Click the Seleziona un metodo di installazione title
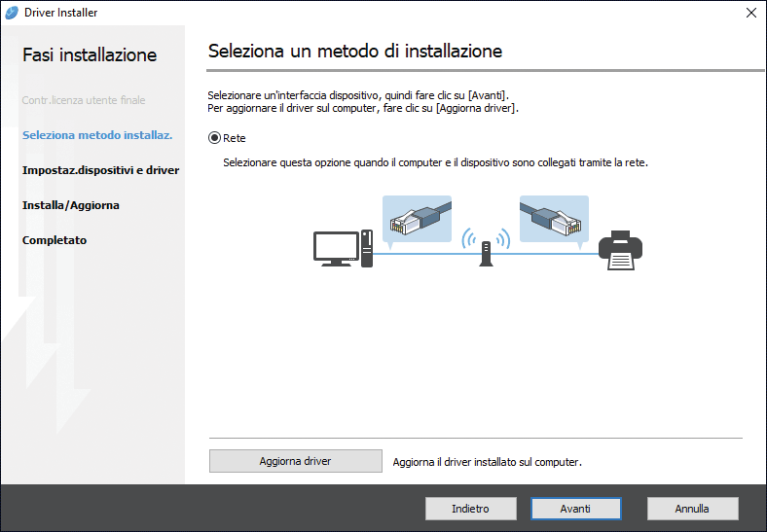767x532 pixels. [x=355, y=51]
